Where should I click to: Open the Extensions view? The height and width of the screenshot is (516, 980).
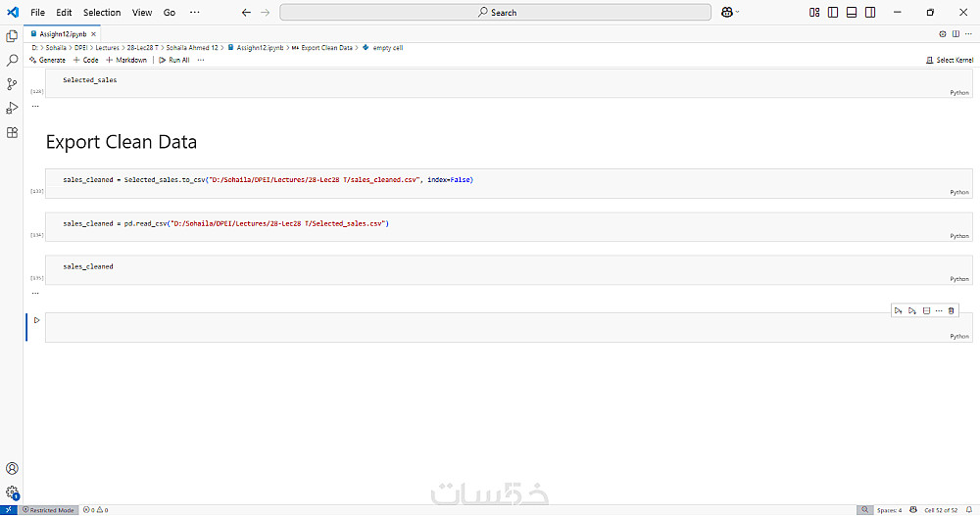point(12,132)
